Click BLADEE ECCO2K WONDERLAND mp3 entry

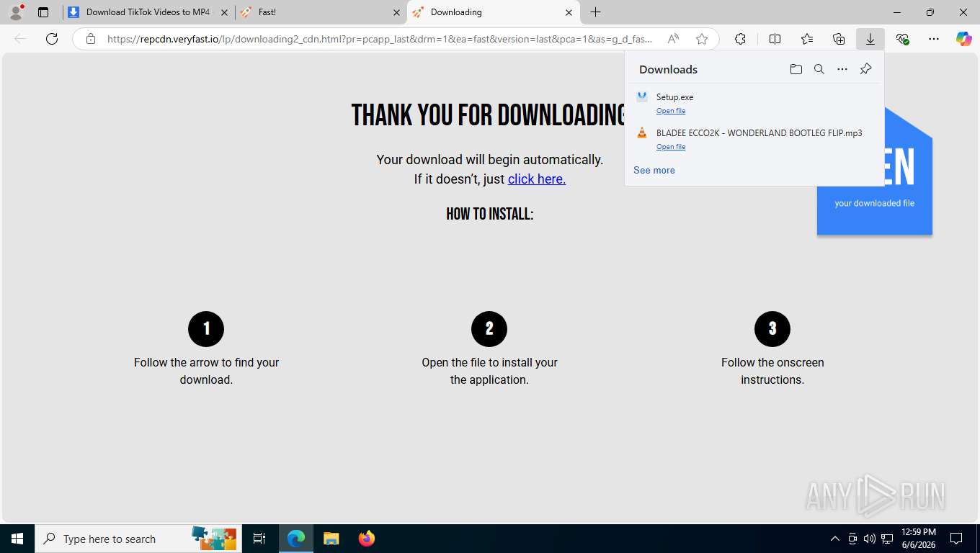(x=759, y=133)
